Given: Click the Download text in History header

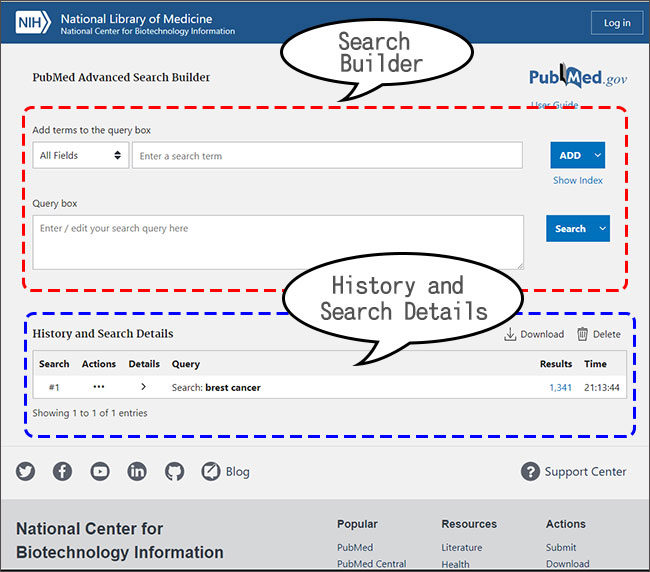Looking at the screenshot, I should pos(542,334).
